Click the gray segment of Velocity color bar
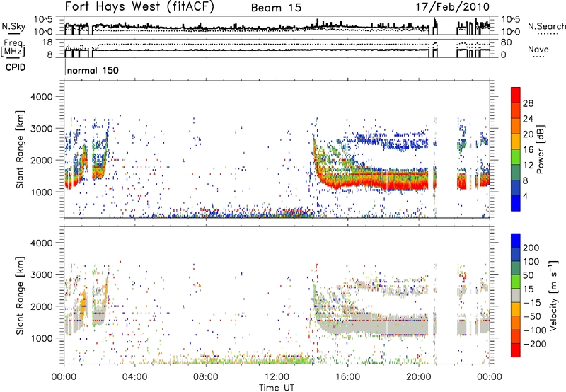 pyautogui.click(x=516, y=296)
